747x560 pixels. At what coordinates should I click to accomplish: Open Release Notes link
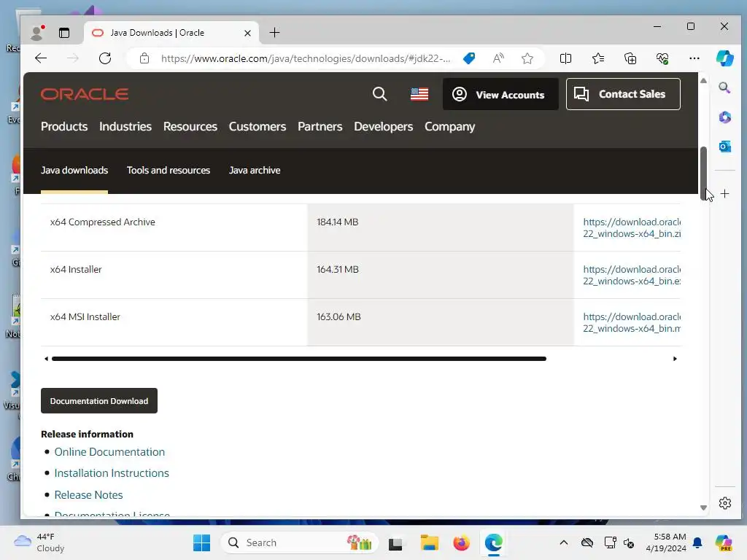point(88,495)
